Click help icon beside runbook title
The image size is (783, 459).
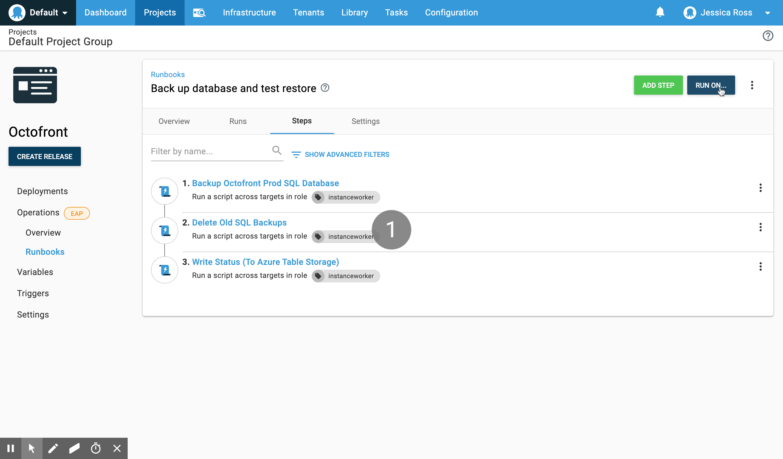pyautogui.click(x=325, y=88)
